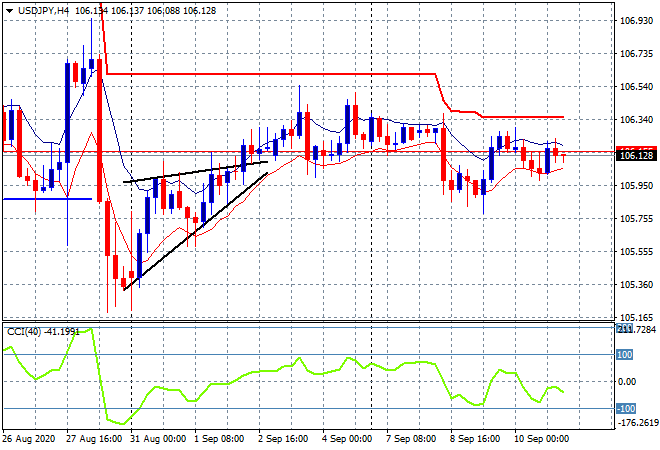This screenshot has height=450, width=660.
Task: Click the OHLC values 106.134 106.137 106.088 106.128
Action: [146, 11]
